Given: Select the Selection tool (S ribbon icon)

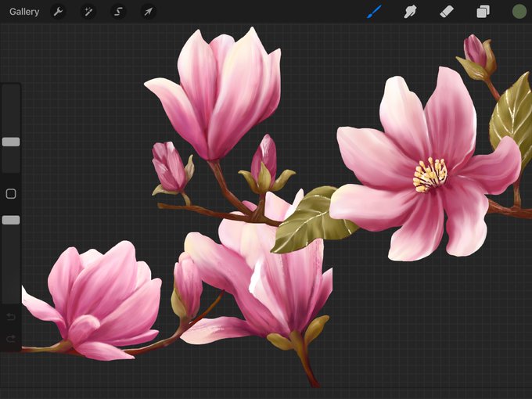Looking at the screenshot, I should (x=118, y=12).
